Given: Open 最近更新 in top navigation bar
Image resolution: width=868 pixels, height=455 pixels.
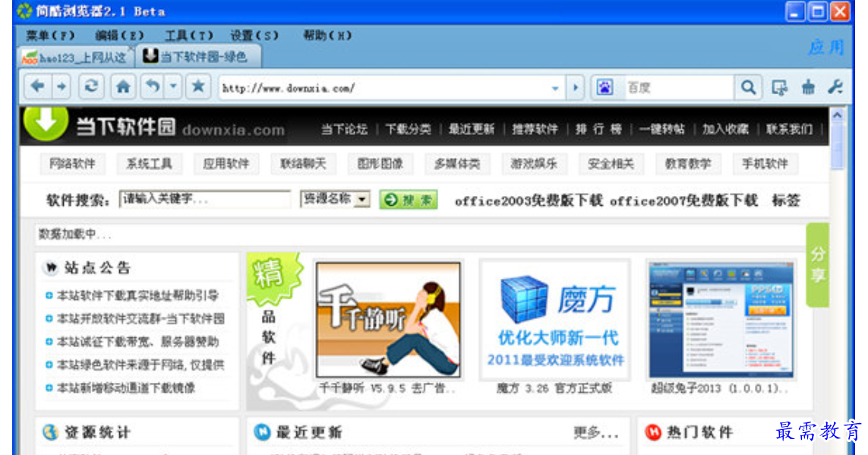Looking at the screenshot, I should click(x=472, y=130).
